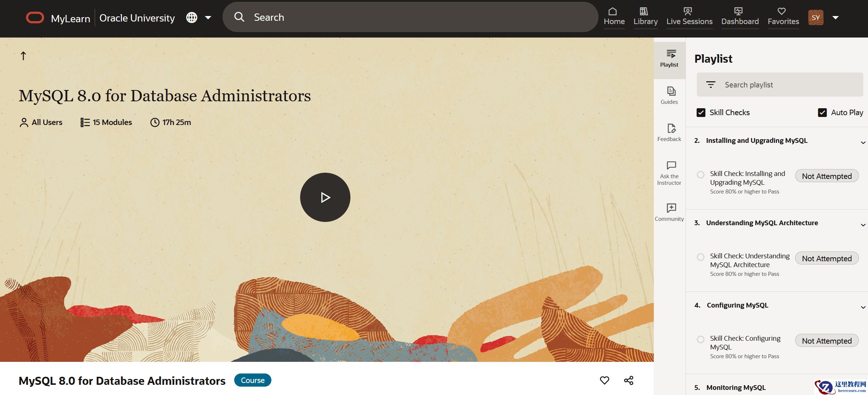
Task: Go to the Library tab
Action: (645, 17)
